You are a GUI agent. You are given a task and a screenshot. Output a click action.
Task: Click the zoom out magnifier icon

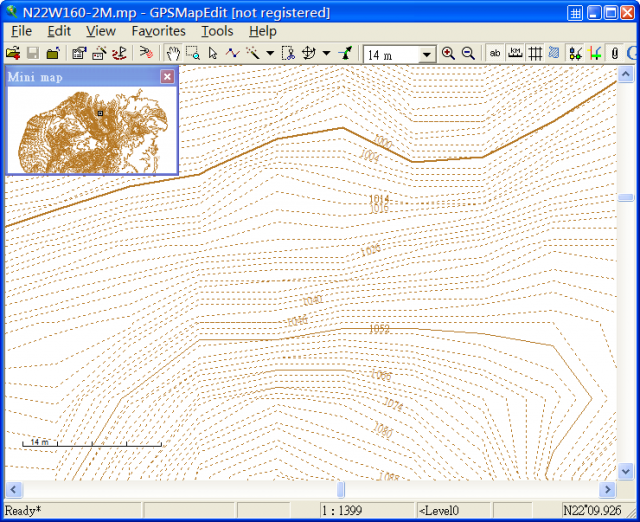point(468,53)
